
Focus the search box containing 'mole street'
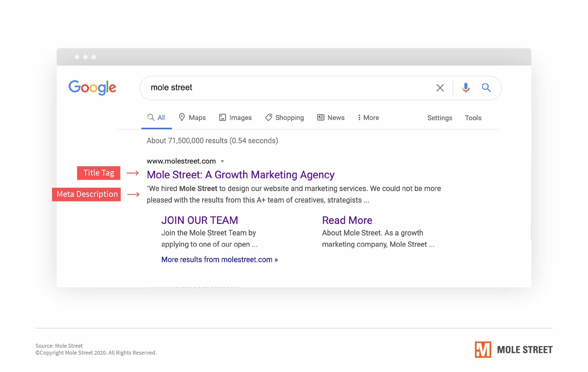(x=320, y=88)
